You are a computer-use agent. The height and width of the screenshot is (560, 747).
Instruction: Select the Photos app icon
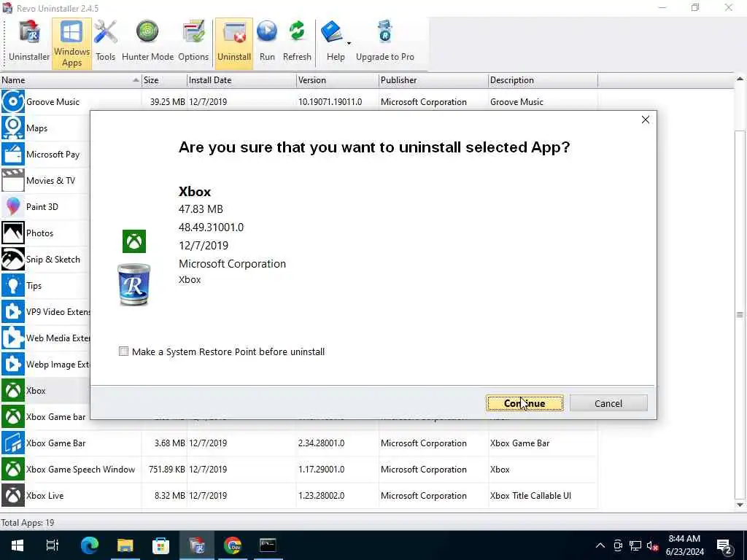[13, 233]
